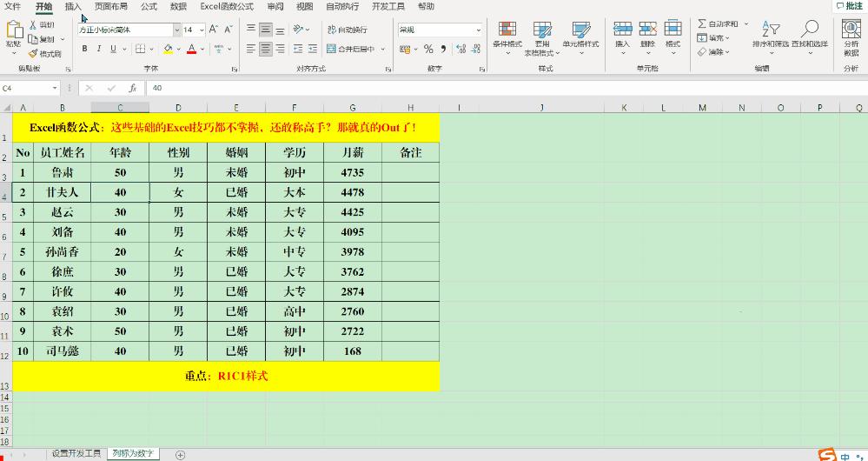This screenshot has width=868, height=461.
Task: Click the formula bar showing 40
Action: [x=506, y=88]
